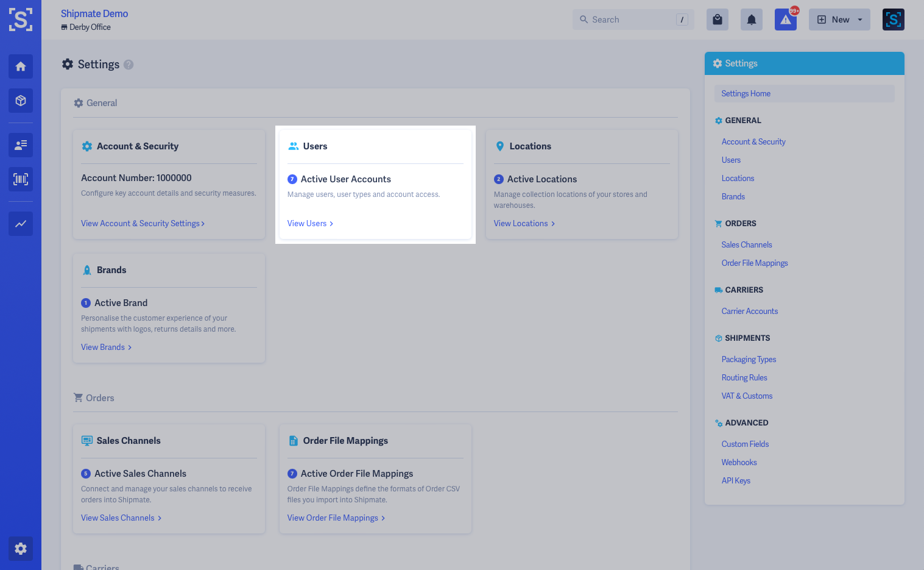Open the clipboard tasks icon in header
The height and width of the screenshot is (570, 924).
[718, 20]
